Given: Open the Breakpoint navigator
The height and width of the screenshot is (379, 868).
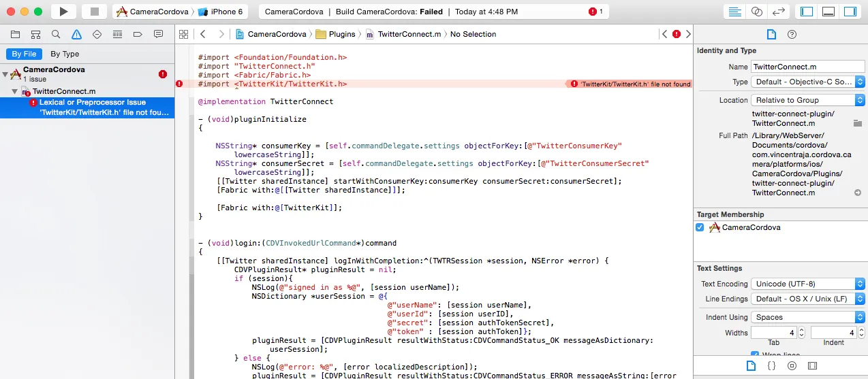Looking at the screenshot, I should coord(138,34).
